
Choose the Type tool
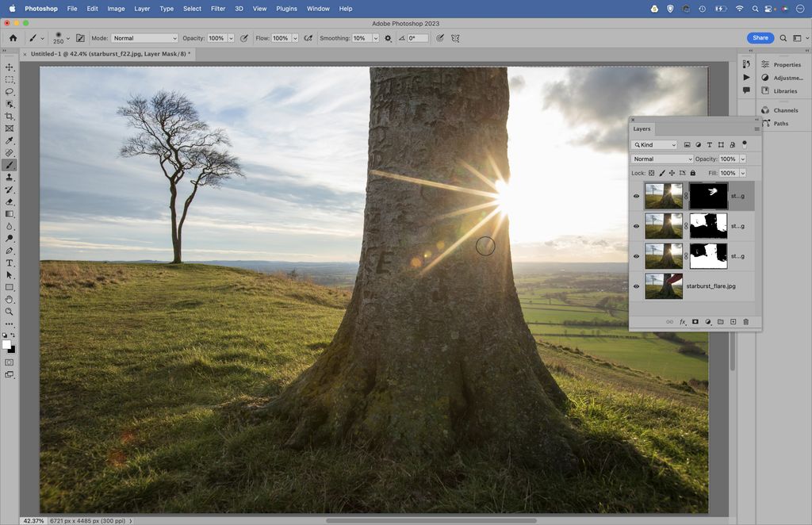(10, 262)
